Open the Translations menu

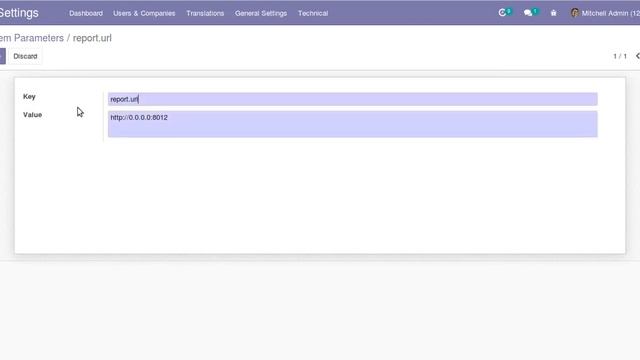pos(205,13)
